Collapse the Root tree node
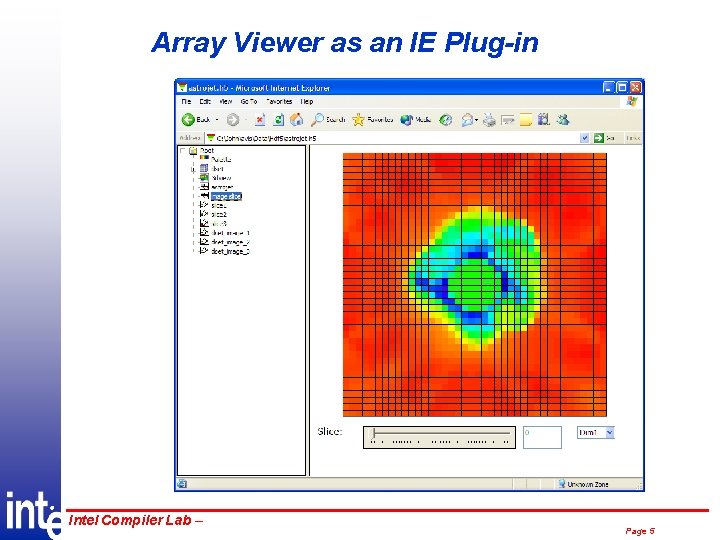Viewport: 720px width, 540px height. [183, 150]
